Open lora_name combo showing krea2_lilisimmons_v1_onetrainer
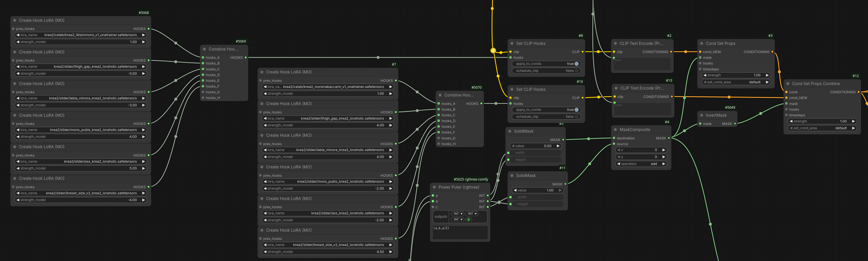868x261 pixels. [81, 35]
